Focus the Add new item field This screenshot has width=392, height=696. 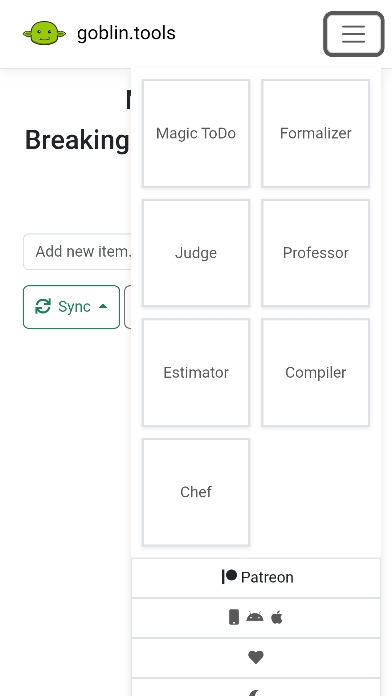78,252
